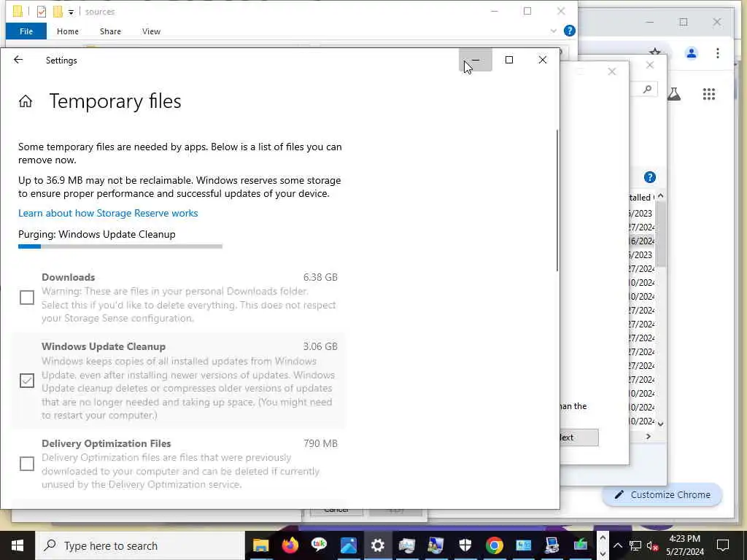The image size is (747, 560).
Task: Switch to Google Chrome on taskbar
Action: point(494,545)
